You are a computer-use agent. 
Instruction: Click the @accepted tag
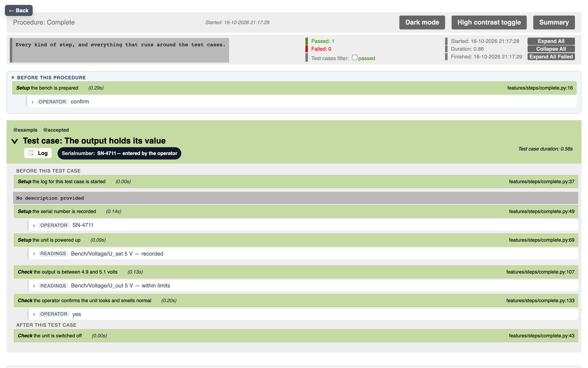[56, 130]
